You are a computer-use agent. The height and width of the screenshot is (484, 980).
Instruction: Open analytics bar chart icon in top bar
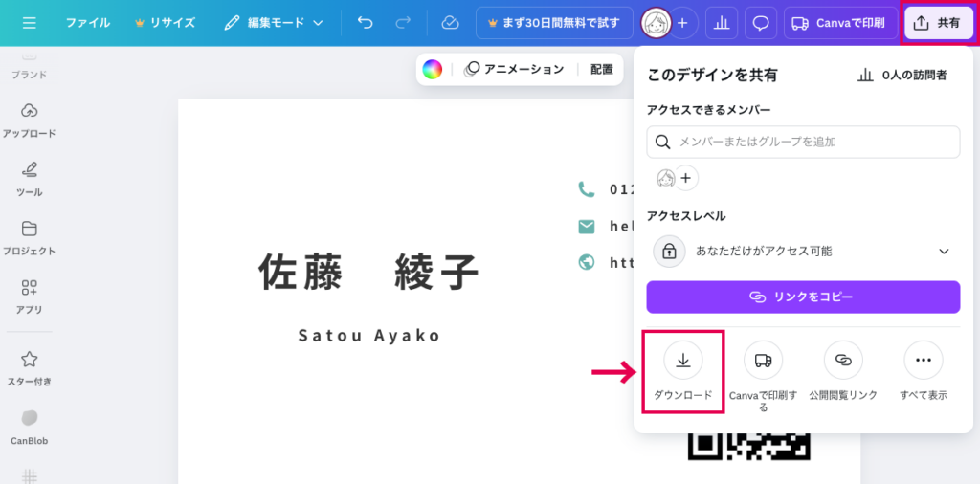tap(722, 23)
